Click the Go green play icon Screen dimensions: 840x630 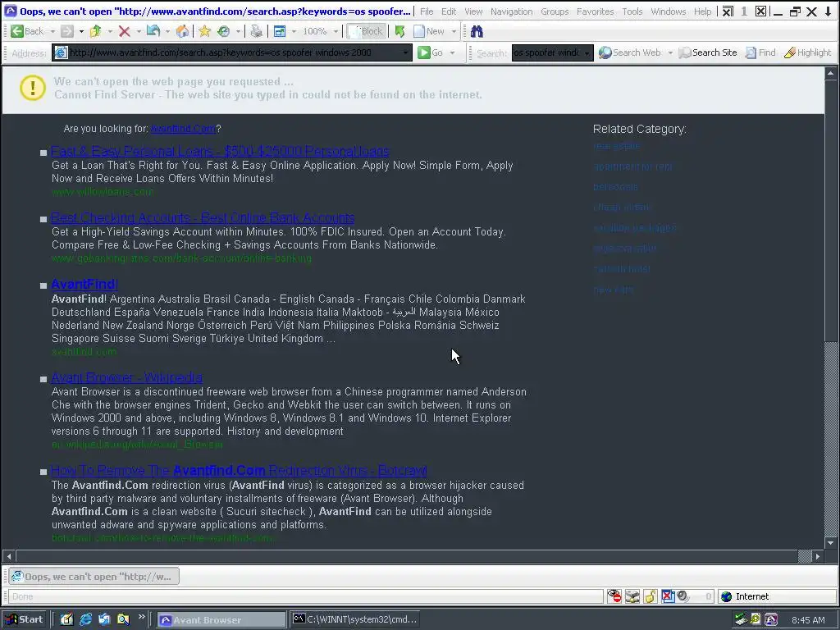click(424, 52)
